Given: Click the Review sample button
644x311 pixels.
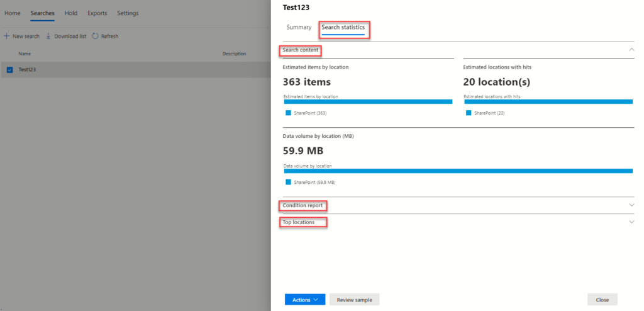Looking at the screenshot, I should point(354,300).
